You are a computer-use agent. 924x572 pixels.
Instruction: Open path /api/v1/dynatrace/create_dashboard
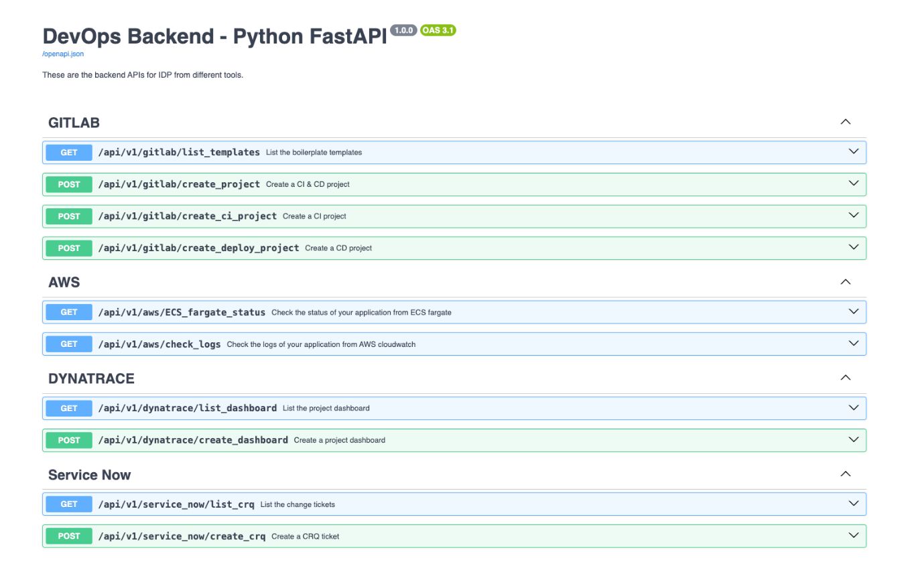point(193,440)
